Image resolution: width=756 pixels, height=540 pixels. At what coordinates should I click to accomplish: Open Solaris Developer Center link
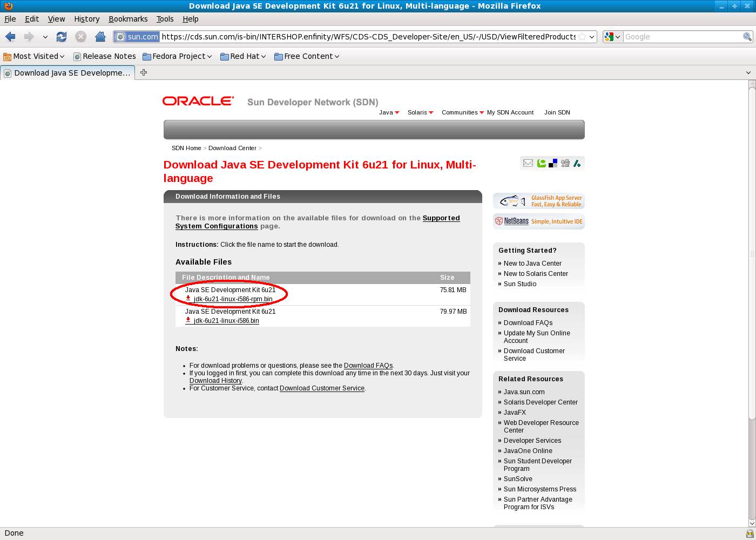[541, 402]
